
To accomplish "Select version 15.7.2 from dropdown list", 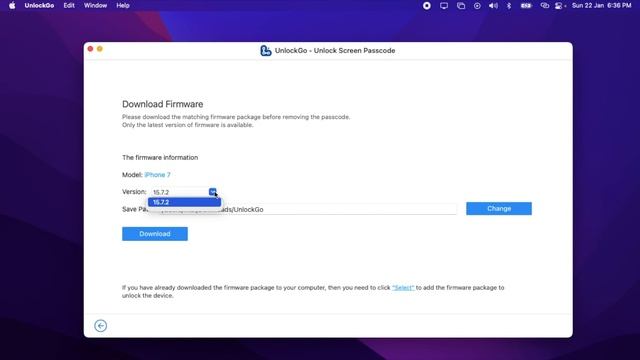I will click(184, 202).
